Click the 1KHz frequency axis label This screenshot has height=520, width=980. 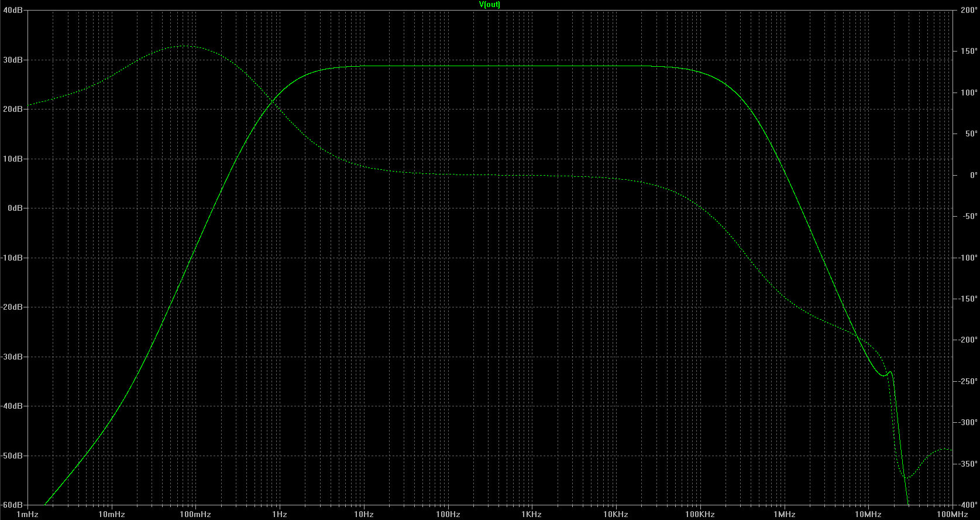531,515
